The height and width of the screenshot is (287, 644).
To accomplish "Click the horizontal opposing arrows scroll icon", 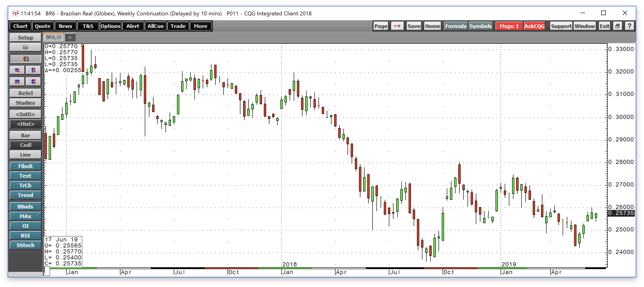I will (x=17, y=70).
